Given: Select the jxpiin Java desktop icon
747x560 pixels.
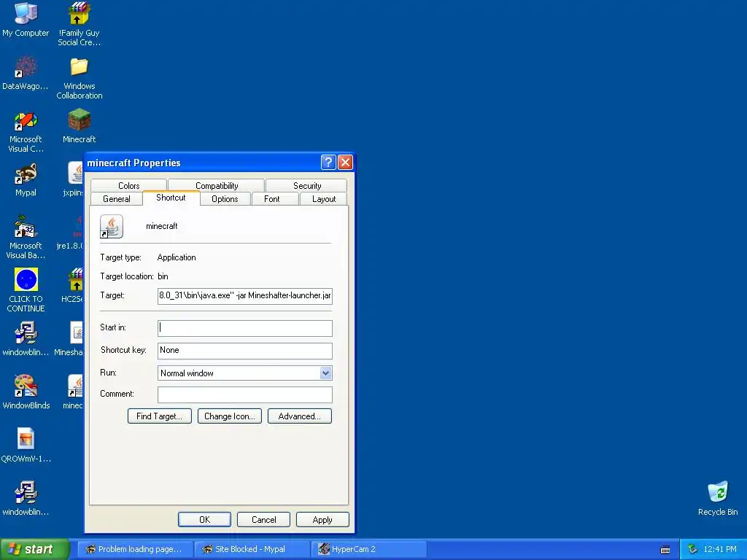Looking at the screenshot, I should 75,174.
